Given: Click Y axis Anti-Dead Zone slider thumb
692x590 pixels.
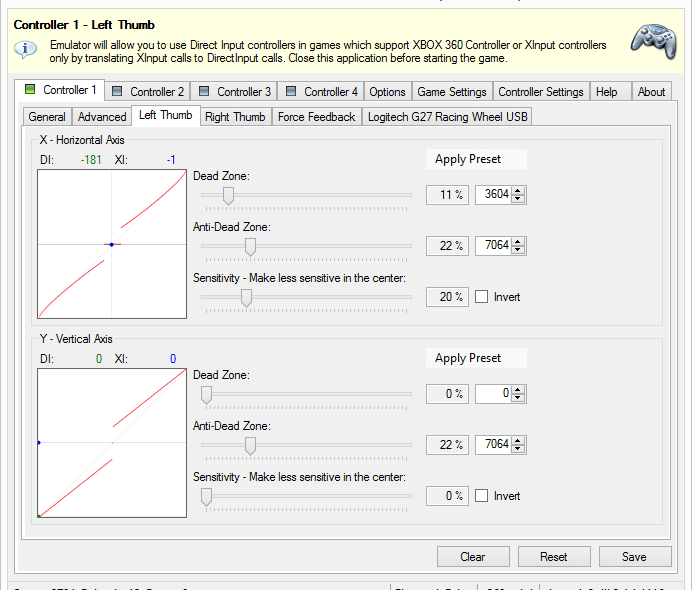Looking at the screenshot, I should (250, 446).
